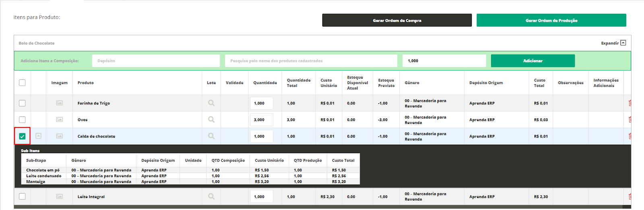This screenshot has height=210, width=644.
Task: Toggle the select-all checkbox in the table header
Action: click(22, 83)
